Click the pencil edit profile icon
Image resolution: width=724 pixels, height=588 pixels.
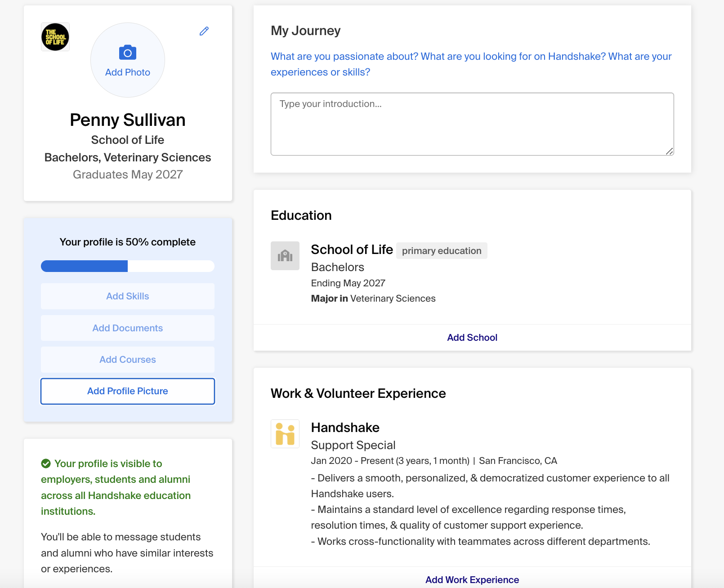pyautogui.click(x=204, y=31)
